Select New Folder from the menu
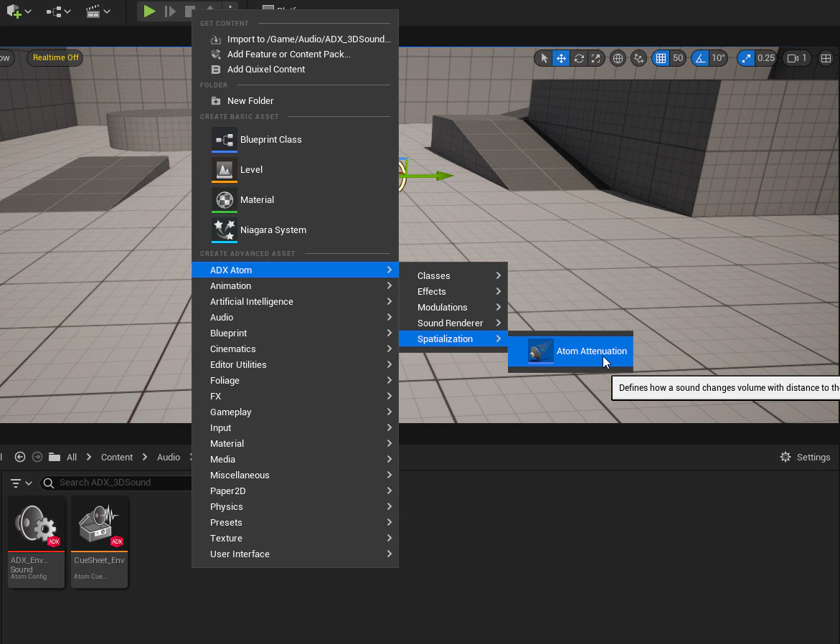Viewport: 840px width, 644px height. click(x=295, y=100)
